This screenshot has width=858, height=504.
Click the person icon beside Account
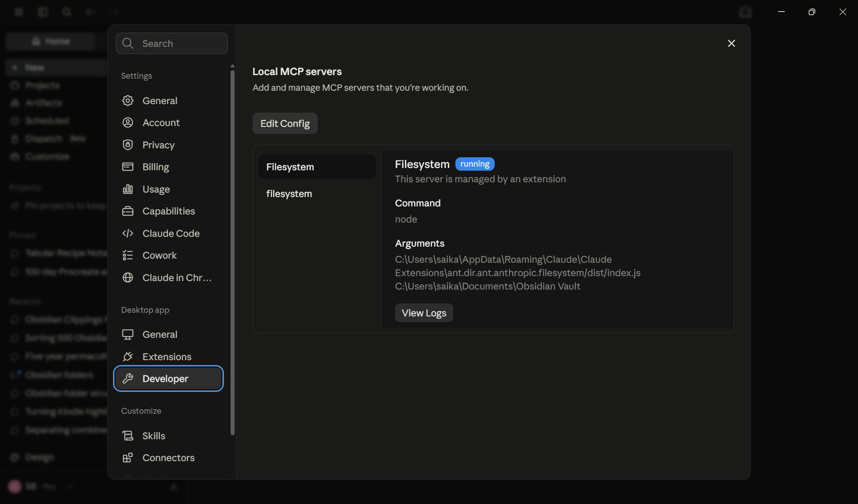[x=128, y=122]
